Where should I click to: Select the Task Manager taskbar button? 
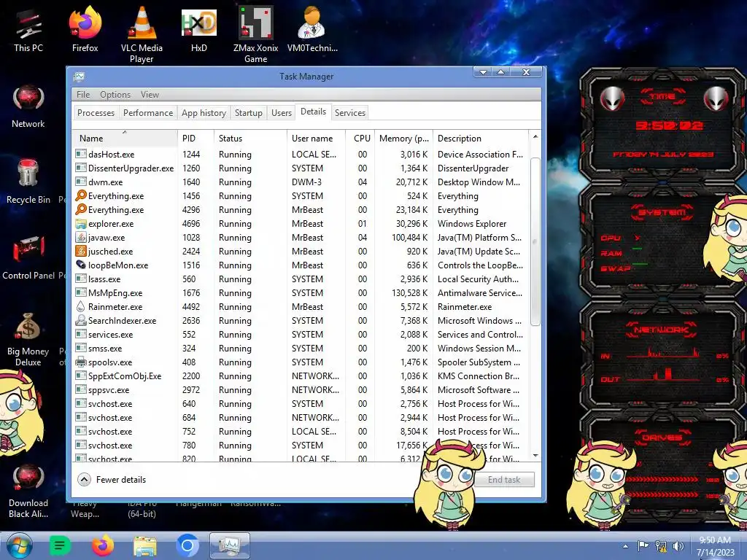230,545
